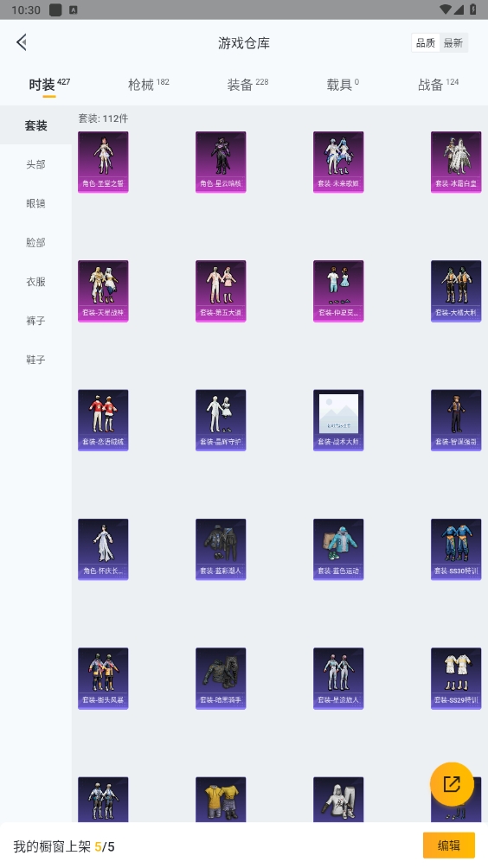Tap the back arrow icon
This screenshot has height=868, width=488.
(22, 42)
